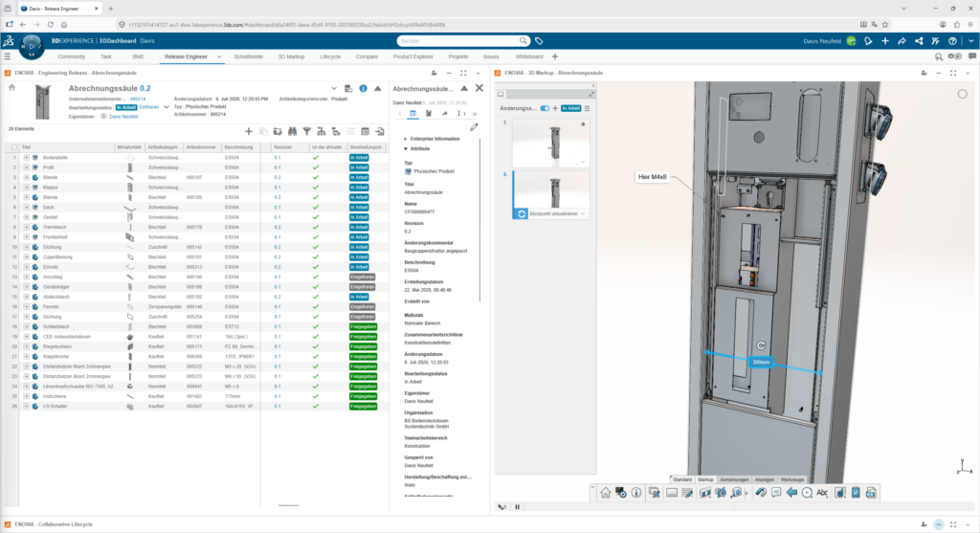
Task: Select the Hutschiene row title
Action: point(54,396)
